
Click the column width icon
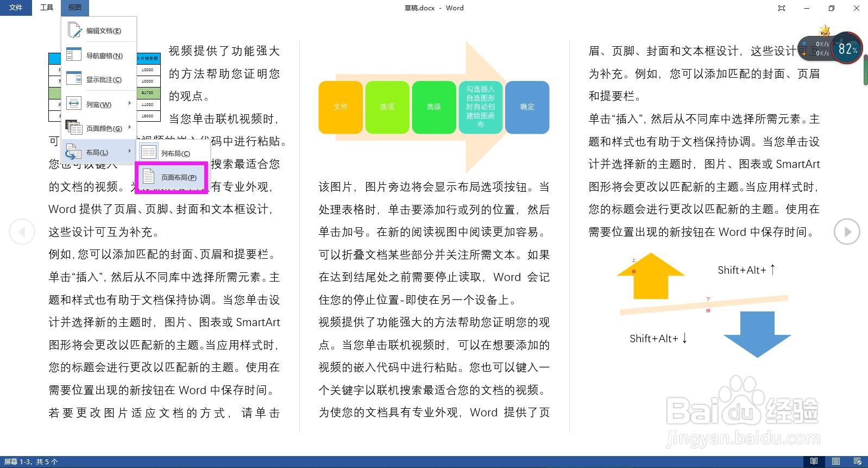73,104
